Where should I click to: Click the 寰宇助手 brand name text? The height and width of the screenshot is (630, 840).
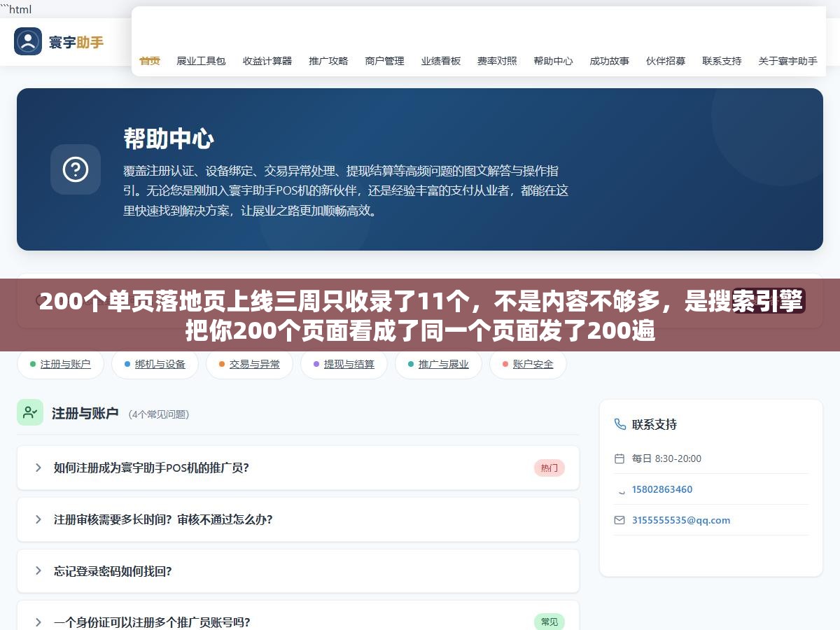pos(76,42)
